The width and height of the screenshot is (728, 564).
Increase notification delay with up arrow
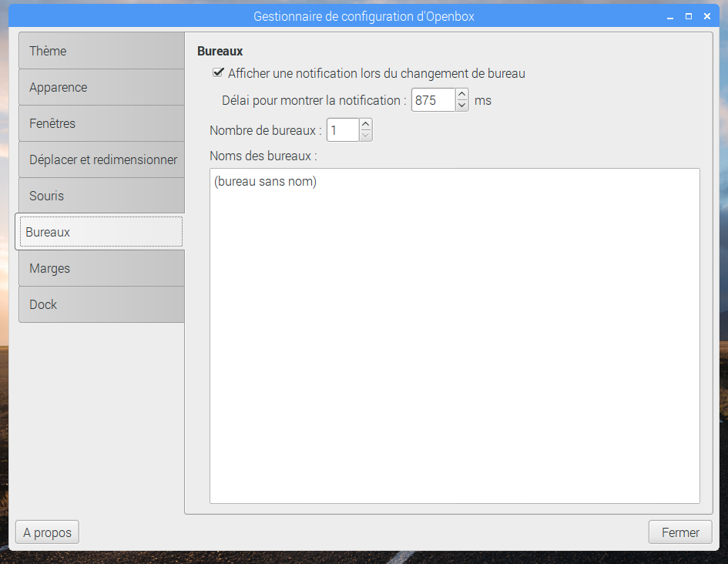tap(462, 94)
